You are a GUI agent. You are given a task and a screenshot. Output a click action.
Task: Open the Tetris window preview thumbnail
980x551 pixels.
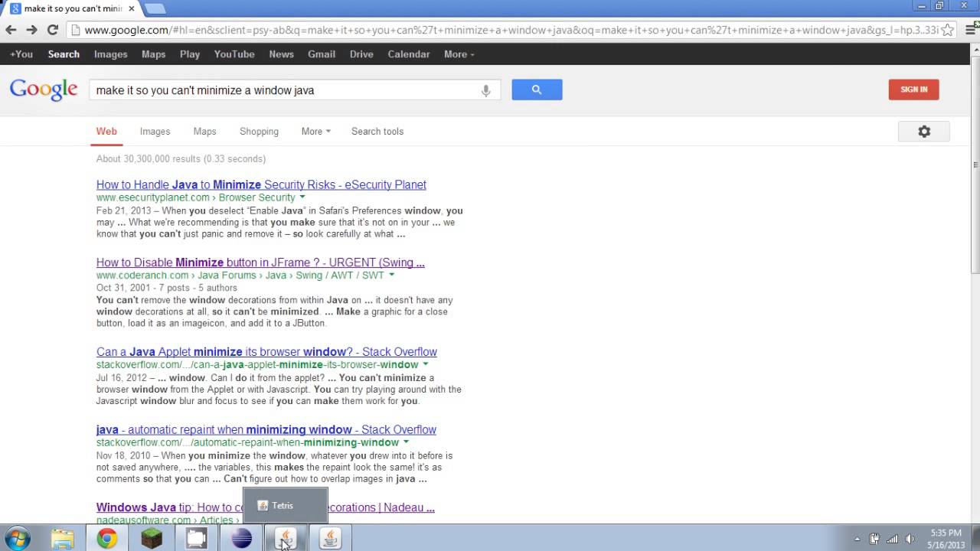click(286, 506)
